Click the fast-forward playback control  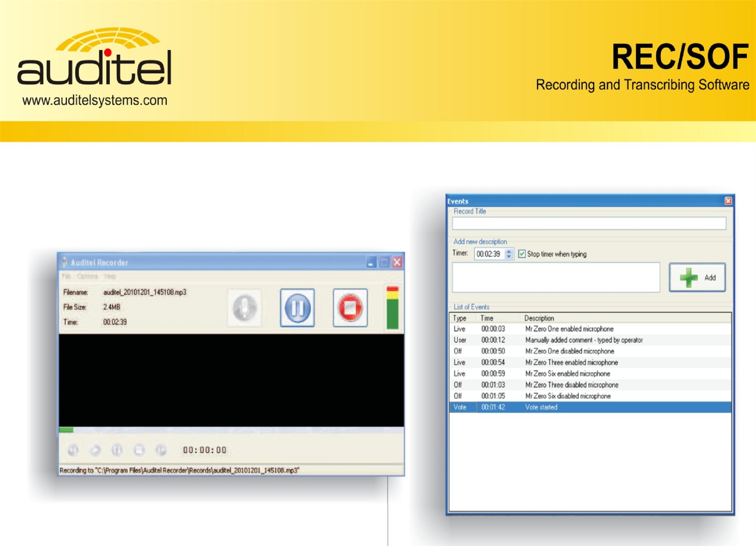pyautogui.click(x=161, y=450)
